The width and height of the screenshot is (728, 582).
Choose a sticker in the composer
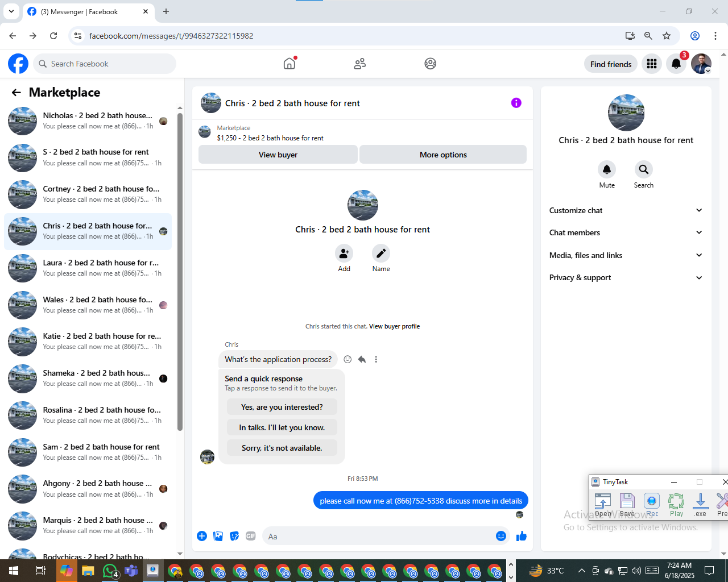234,536
